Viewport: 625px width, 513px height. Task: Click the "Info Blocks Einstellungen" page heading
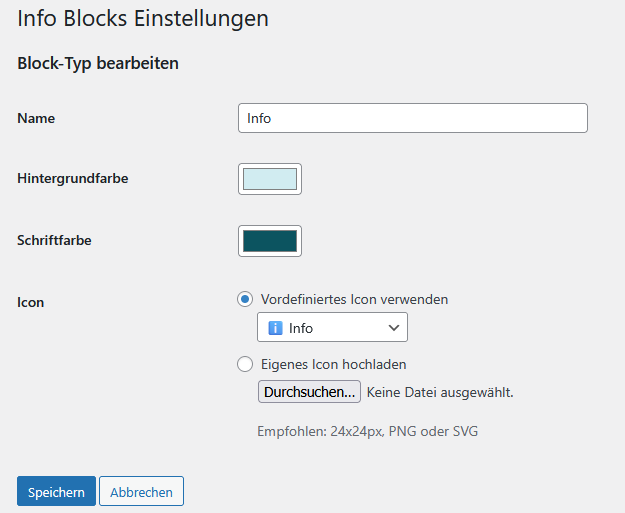pyautogui.click(x=143, y=18)
